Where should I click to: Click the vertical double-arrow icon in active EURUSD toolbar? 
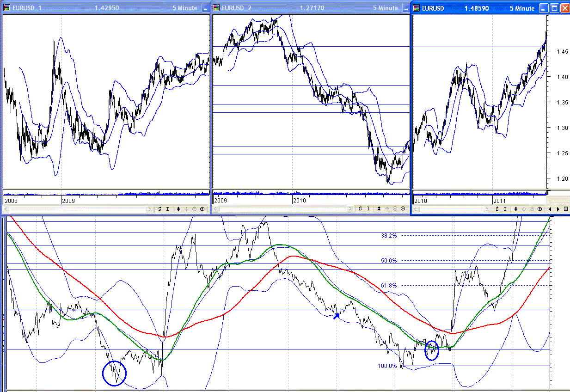coord(516,209)
